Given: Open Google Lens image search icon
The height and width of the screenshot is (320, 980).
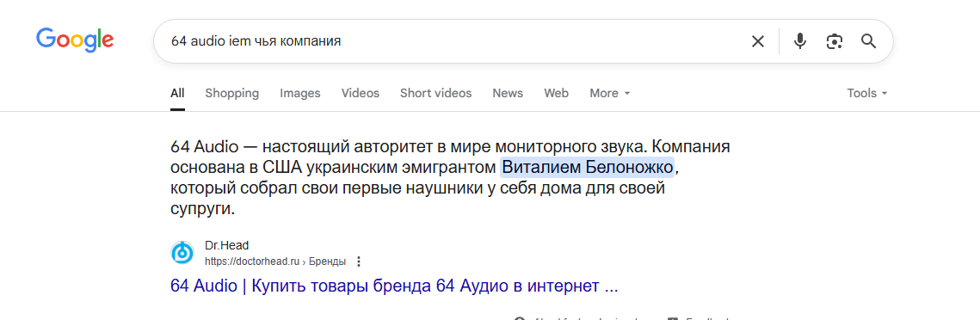Looking at the screenshot, I should 834,41.
